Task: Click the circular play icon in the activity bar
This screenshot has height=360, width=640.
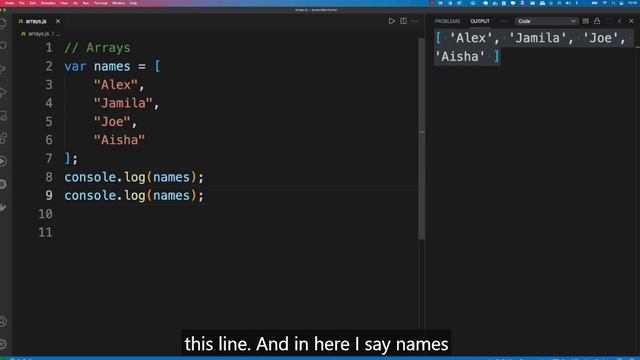Action: click(3, 161)
